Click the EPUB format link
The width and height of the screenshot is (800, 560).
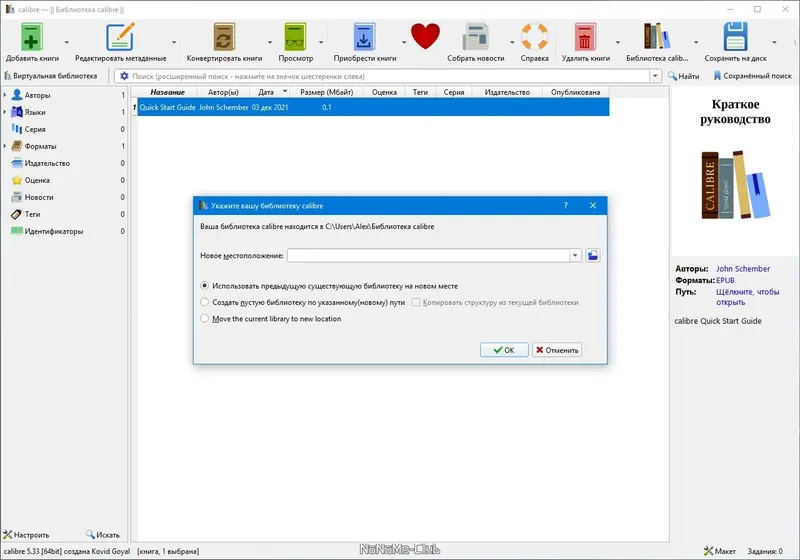tap(725, 281)
